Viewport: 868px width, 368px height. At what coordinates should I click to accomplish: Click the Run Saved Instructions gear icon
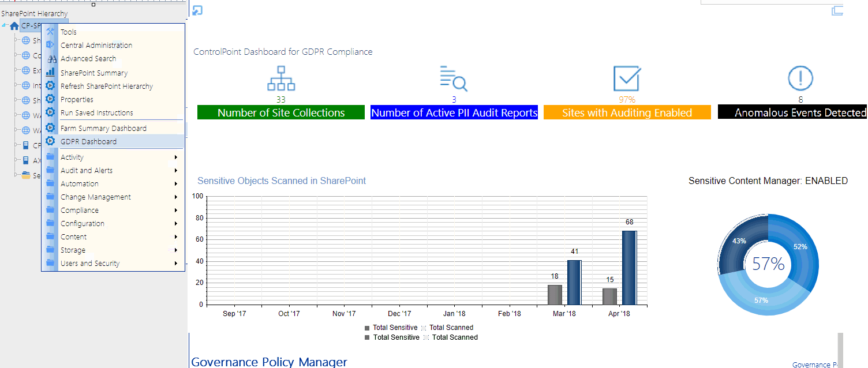(x=51, y=112)
